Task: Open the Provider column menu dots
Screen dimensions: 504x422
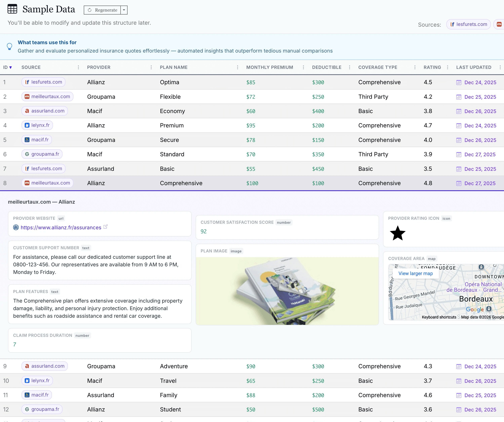Action: [x=151, y=67]
